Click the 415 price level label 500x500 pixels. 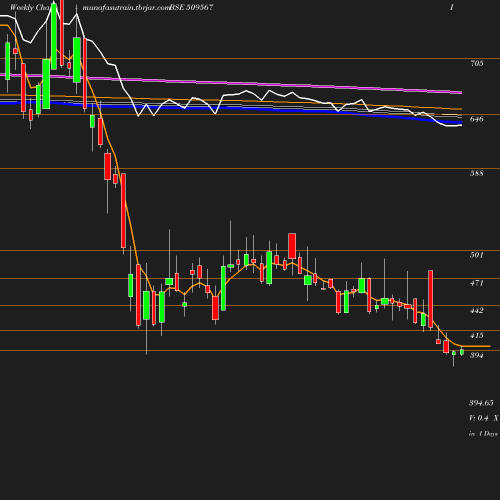477,336
